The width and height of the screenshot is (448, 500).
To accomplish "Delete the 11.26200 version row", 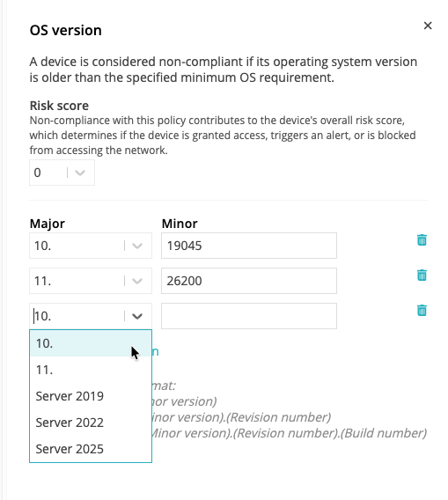I will (x=422, y=276).
